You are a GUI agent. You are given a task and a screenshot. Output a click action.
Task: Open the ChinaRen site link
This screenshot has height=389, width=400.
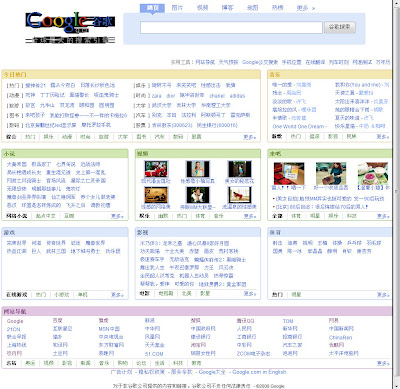click(x=340, y=337)
